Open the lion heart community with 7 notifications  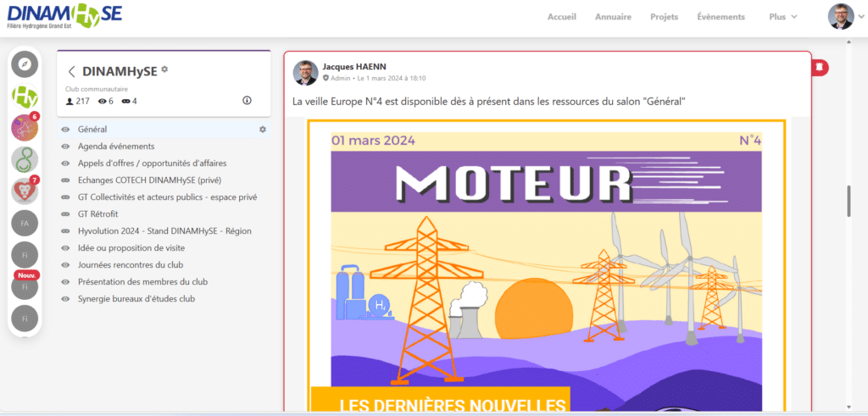tap(25, 191)
